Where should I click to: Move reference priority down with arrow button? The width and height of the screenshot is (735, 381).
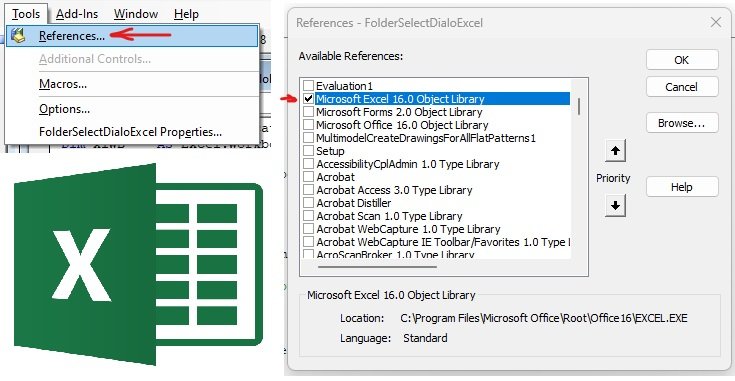tap(615, 205)
